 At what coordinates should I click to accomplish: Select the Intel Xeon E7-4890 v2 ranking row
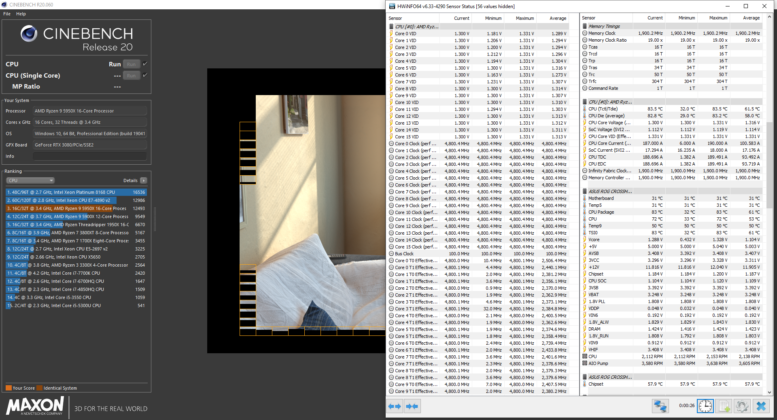click(x=76, y=200)
